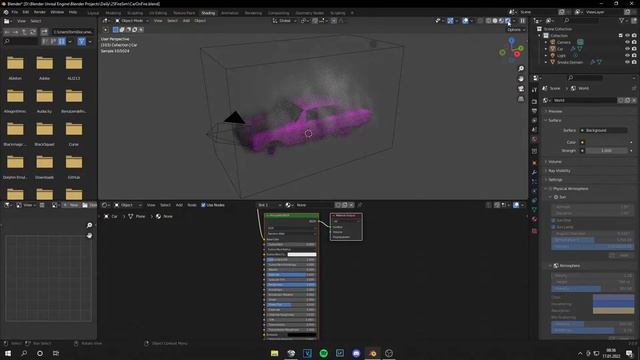Open viewport Options dropdown
Image resolution: width=640 pixels, height=360 pixels.
(516, 30)
